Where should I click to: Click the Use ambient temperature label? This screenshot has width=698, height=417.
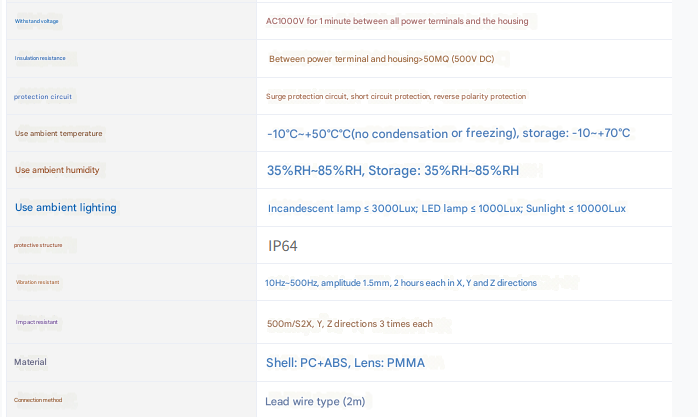(x=58, y=133)
